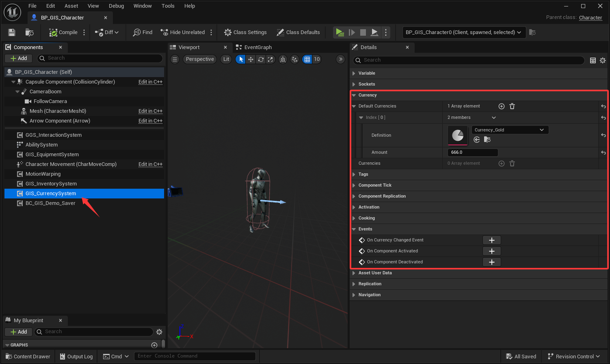Click the find debug object icon
This screenshot has width=610, height=364.
532,32
